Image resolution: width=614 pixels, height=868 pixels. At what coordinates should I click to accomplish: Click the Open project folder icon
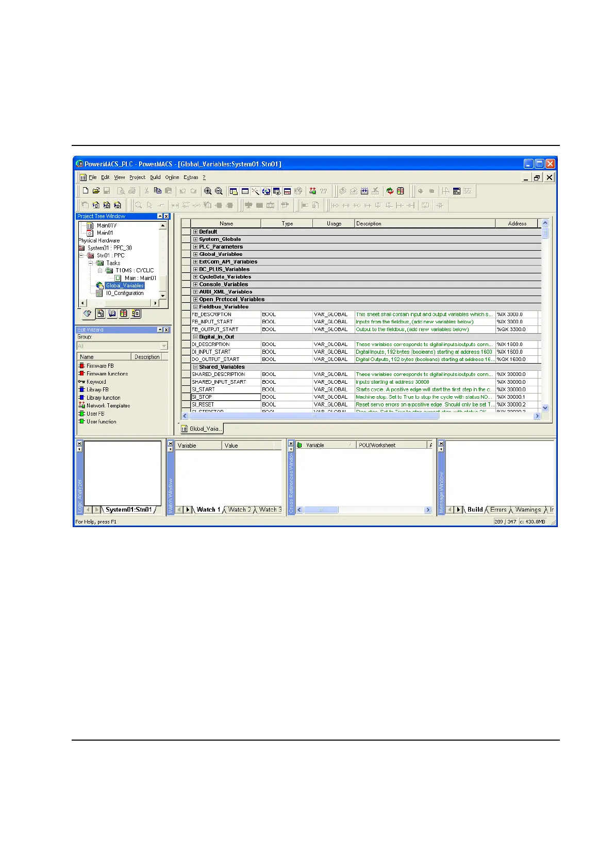coord(96,191)
